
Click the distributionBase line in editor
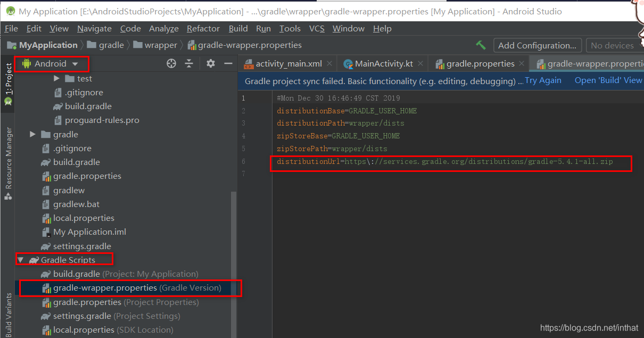[346, 111]
